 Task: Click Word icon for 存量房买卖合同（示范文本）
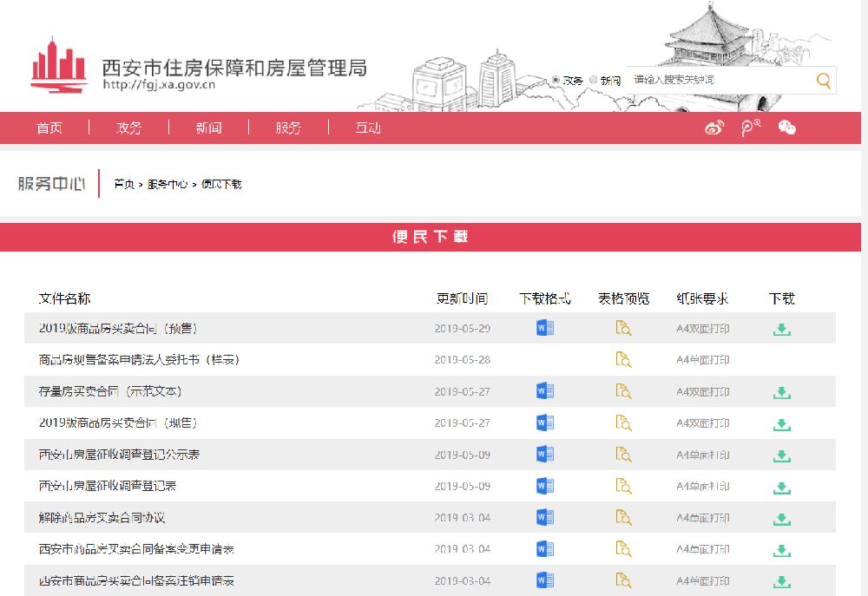545,391
